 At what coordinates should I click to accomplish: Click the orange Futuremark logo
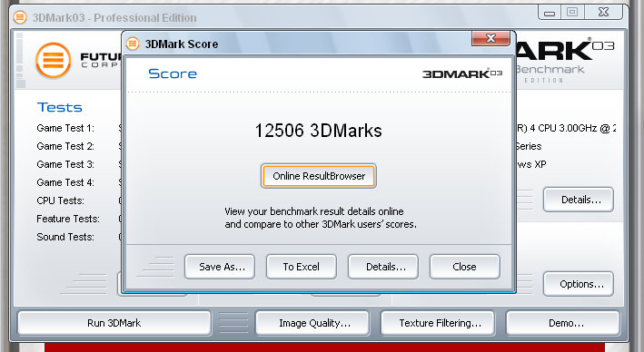[x=53, y=60]
